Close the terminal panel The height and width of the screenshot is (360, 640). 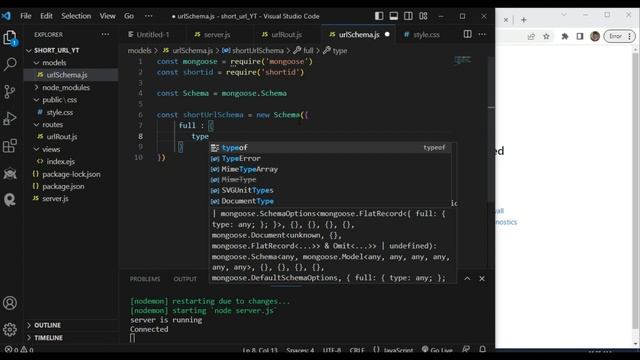(482, 278)
